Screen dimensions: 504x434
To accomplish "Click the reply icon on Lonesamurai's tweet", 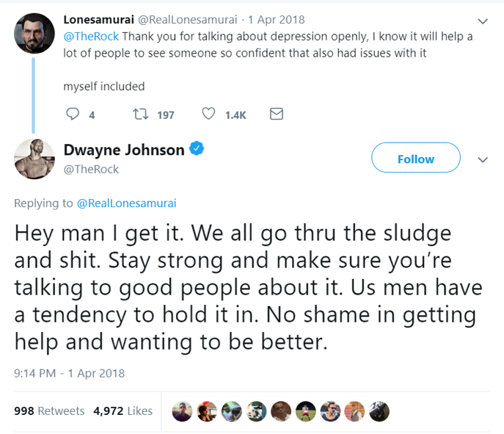I will click(x=73, y=115).
